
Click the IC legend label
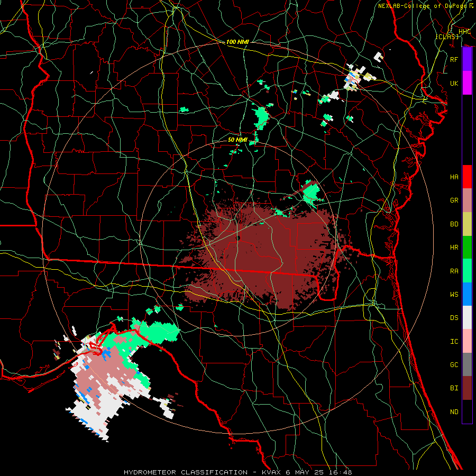(454, 342)
